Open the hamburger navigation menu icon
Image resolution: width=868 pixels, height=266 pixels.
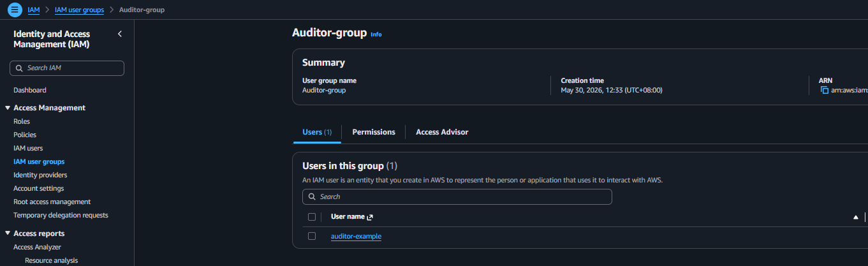[15, 10]
